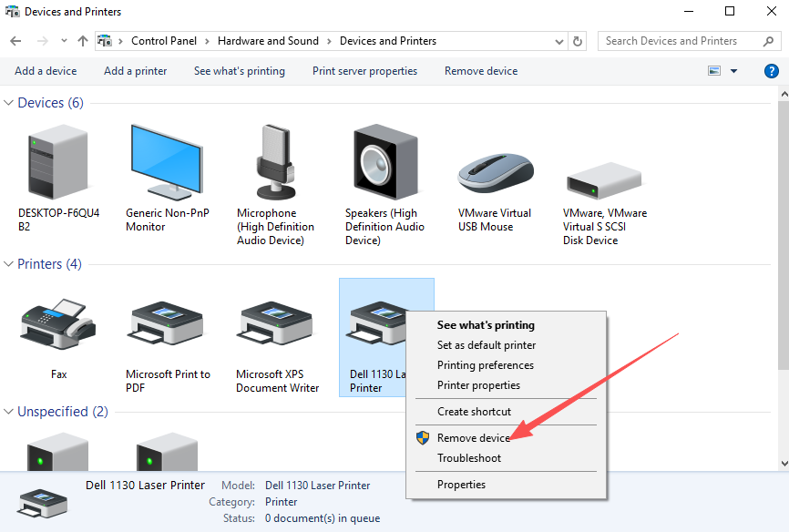Click the vertical scrollbar down arrow
The width and height of the screenshot is (789, 532).
pos(784,464)
